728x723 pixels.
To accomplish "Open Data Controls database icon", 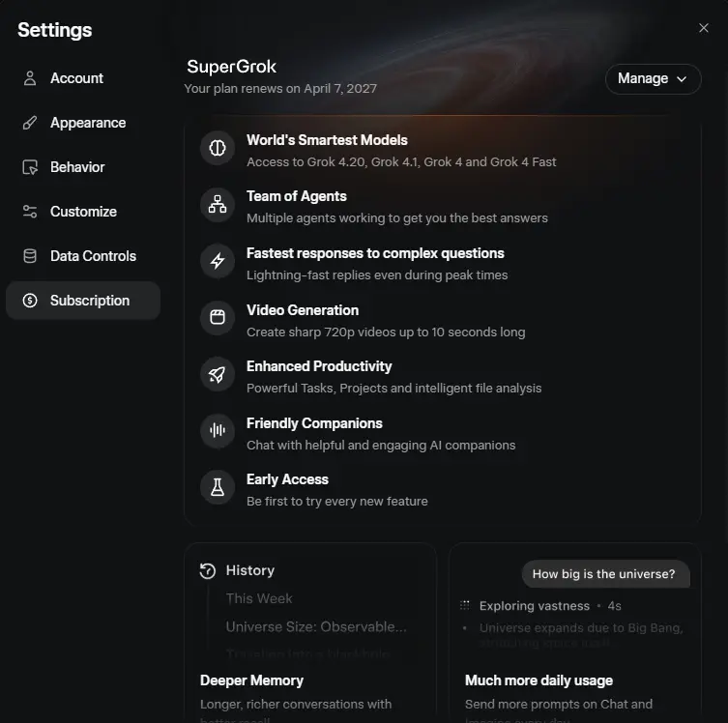I will 30,256.
